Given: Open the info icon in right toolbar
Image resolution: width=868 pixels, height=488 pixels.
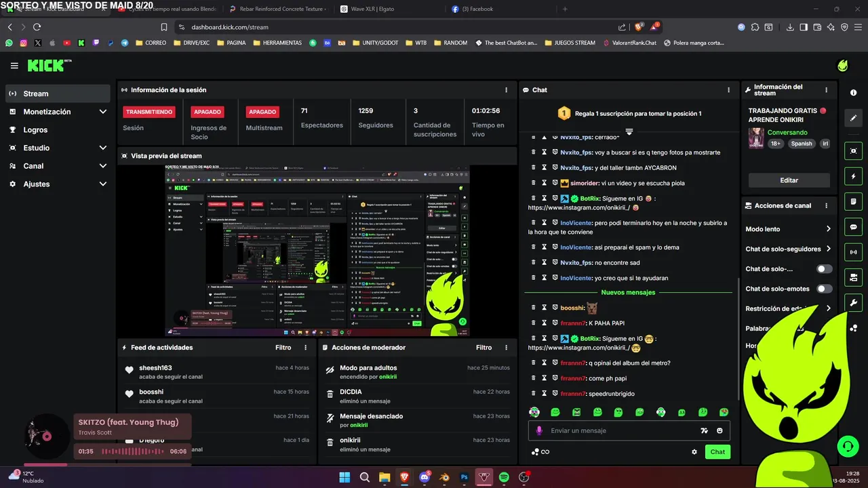Looking at the screenshot, I should 853,92.
